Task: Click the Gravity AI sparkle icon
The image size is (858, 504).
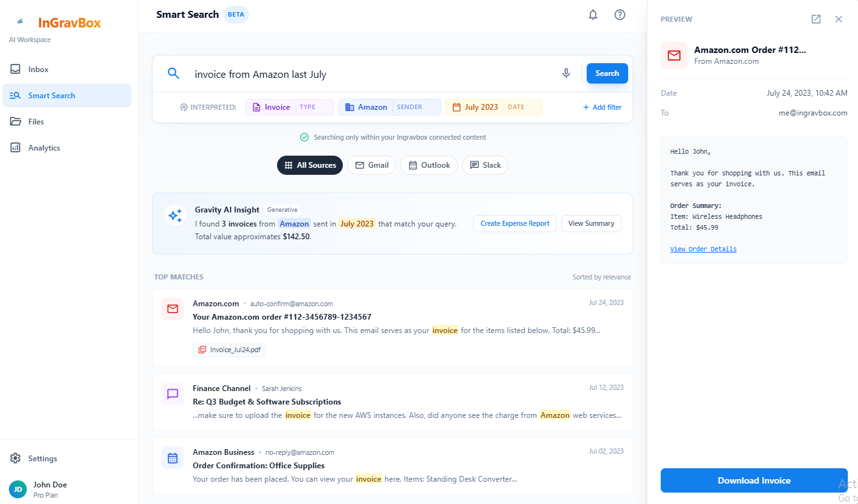Action: pos(175,216)
